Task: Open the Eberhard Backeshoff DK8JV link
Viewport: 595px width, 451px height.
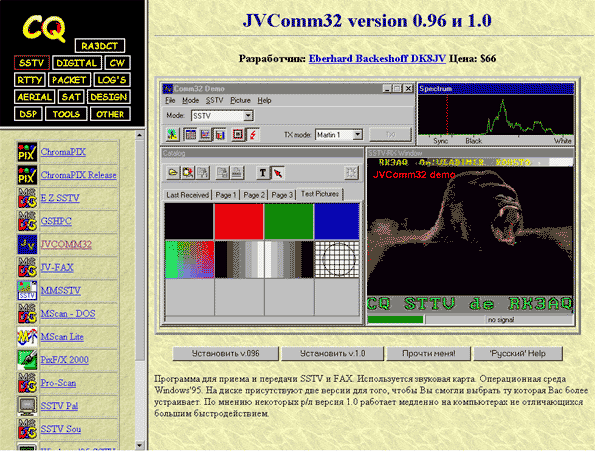Action: [377, 59]
